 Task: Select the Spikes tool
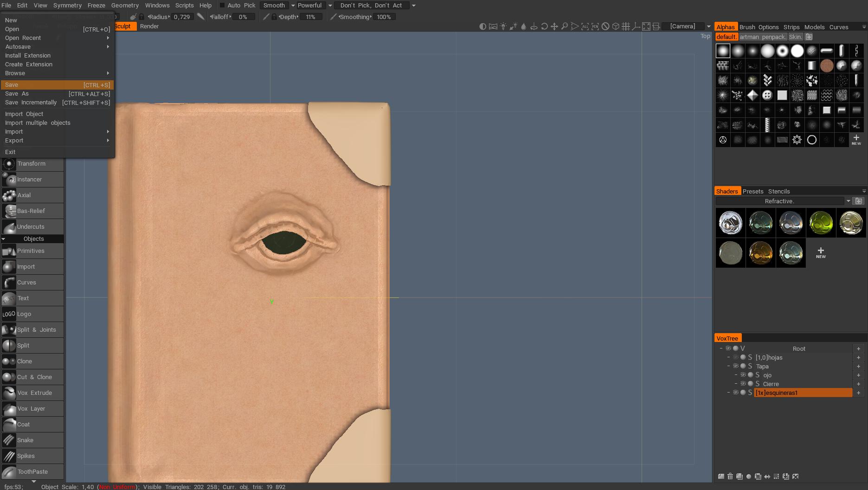[32, 456]
